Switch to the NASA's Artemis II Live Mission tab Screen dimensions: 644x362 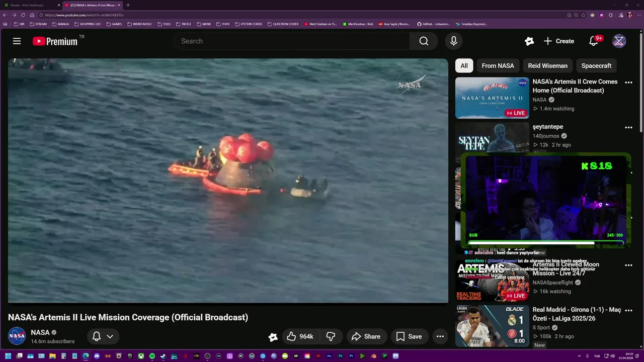coord(93,5)
